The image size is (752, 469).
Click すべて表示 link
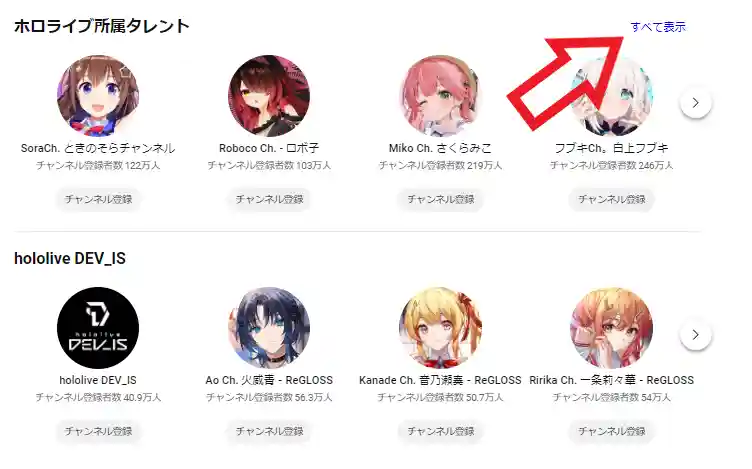[x=658, y=27]
